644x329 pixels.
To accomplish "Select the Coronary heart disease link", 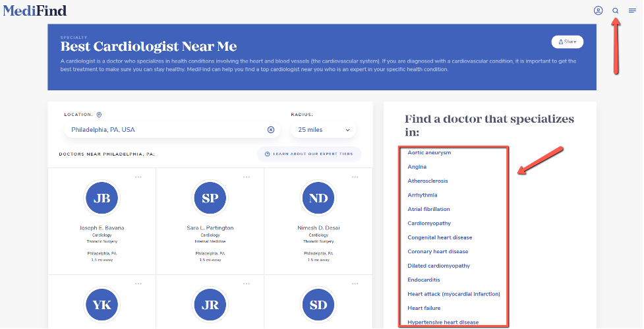I will pyautogui.click(x=438, y=251).
